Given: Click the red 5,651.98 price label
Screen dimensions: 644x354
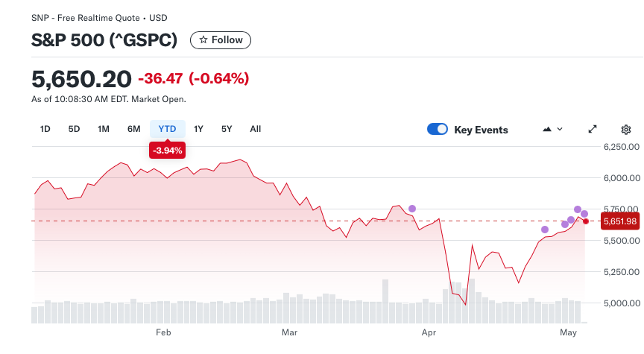Looking at the screenshot, I should click(x=620, y=221).
